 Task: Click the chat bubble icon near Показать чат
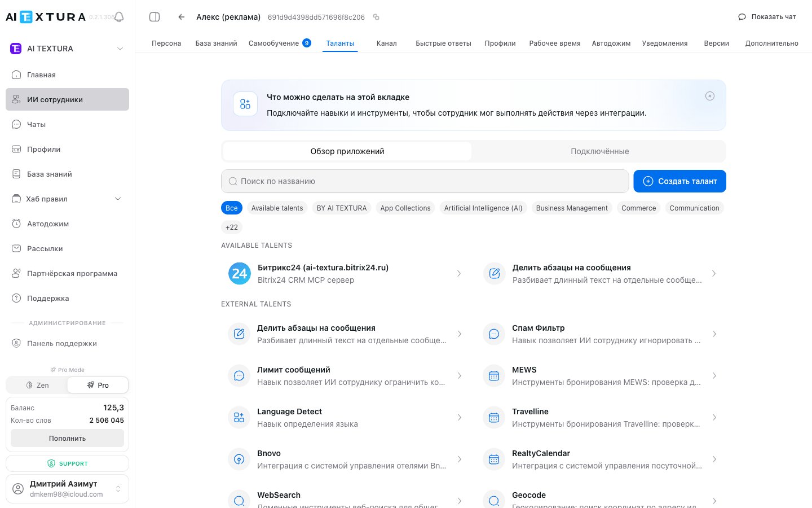pos(742,17)
